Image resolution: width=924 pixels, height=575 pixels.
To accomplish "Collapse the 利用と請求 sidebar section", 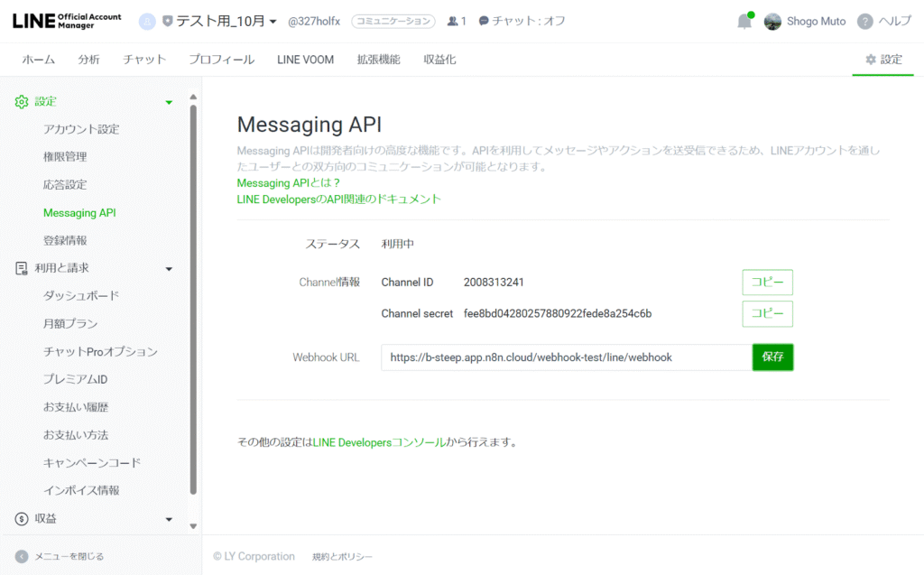I will click(169, 268).
